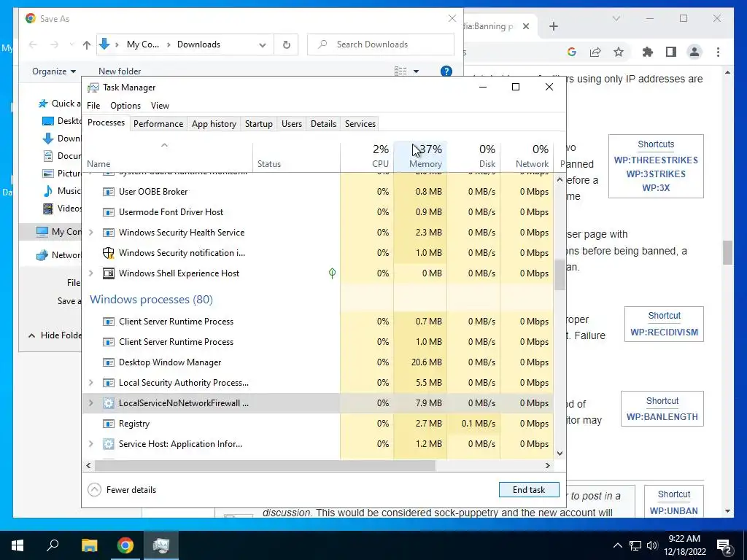This screenshot has height=560, width=747.
Task: Sort processes by the Memory column header
Action: point(421,157)
